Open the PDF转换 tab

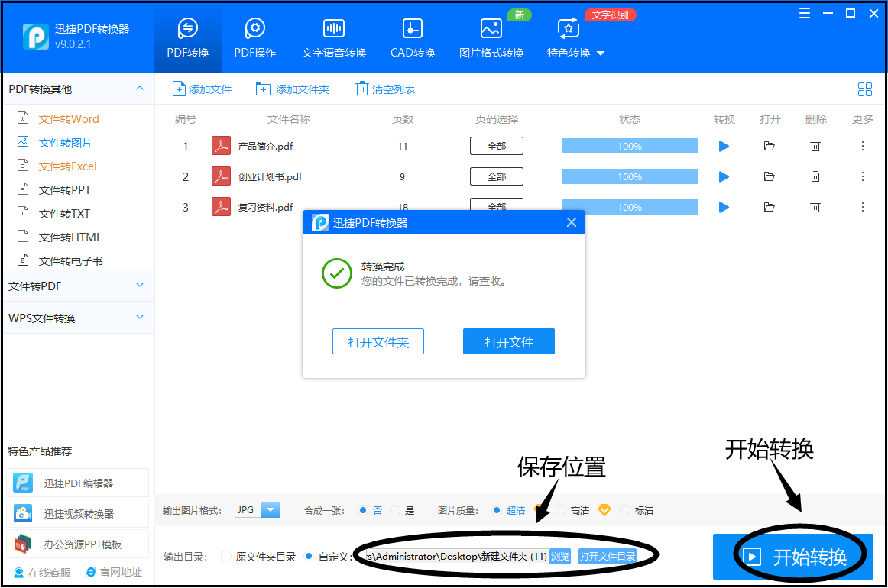(188, 38)
